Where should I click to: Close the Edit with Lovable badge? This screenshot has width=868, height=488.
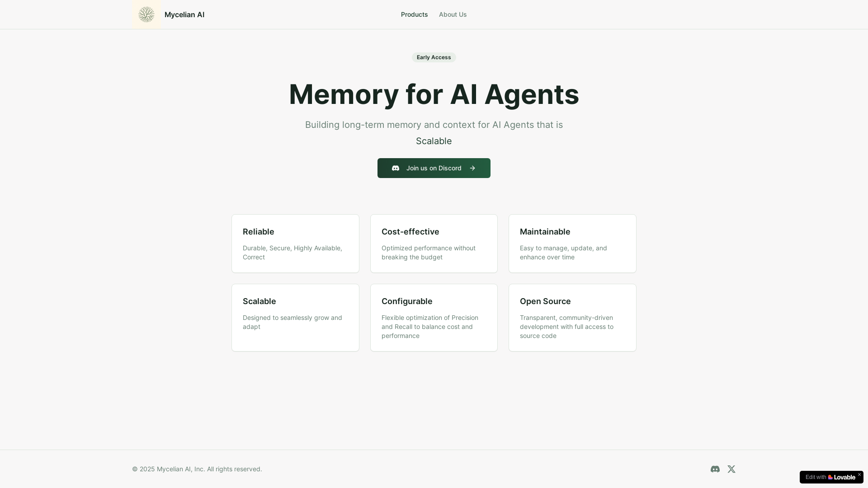[x=859, y=474]
